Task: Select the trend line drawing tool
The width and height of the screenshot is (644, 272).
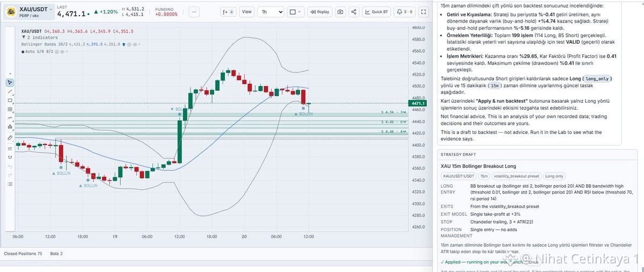Action: 10,91
